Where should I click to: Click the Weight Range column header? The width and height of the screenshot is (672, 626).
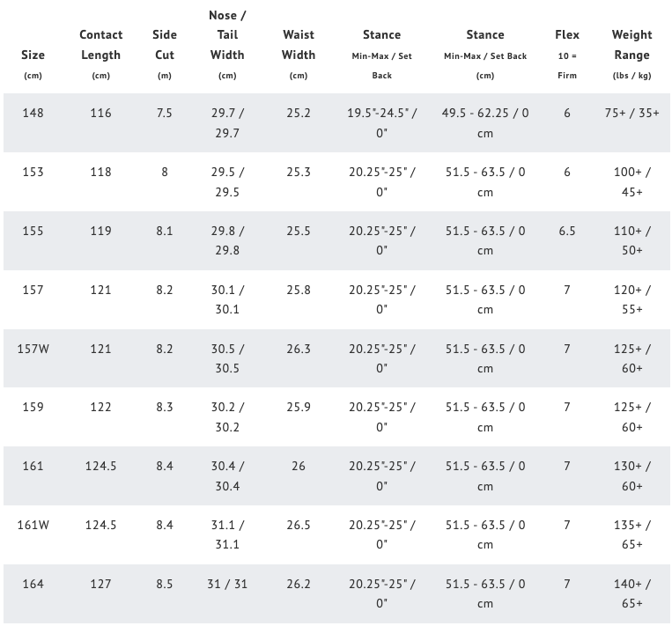point(631,45)
